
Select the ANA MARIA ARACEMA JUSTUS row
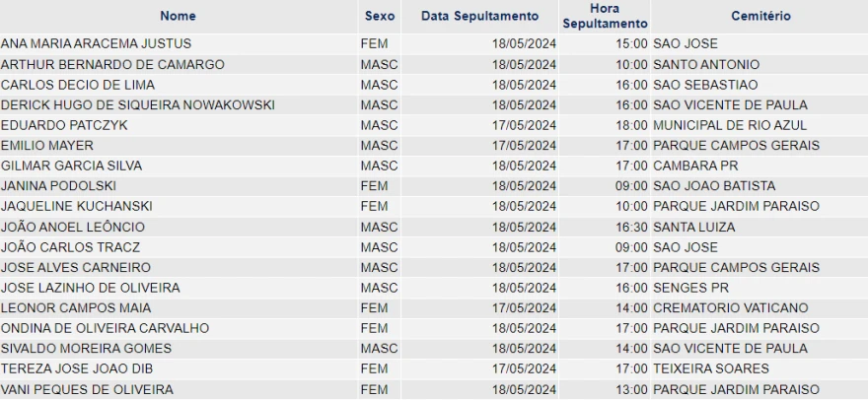pyautogui.click(x=96, y=44)
